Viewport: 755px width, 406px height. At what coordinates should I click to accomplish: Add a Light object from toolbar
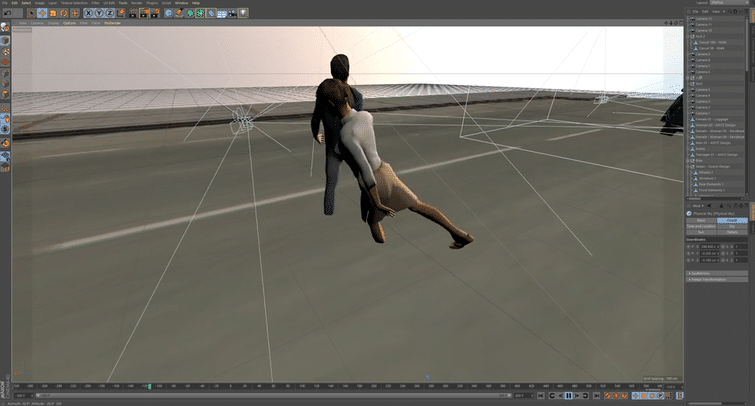coord(243,13)
